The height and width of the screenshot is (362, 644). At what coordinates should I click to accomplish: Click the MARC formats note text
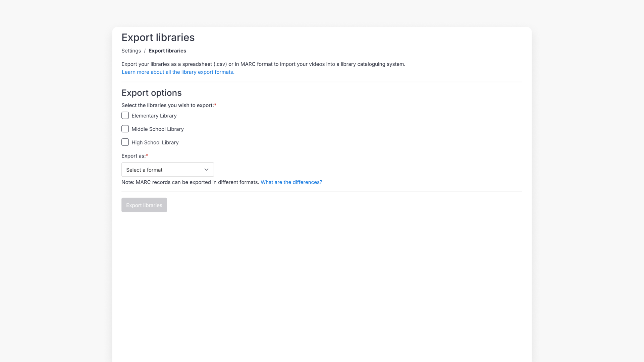pos(190,182)
